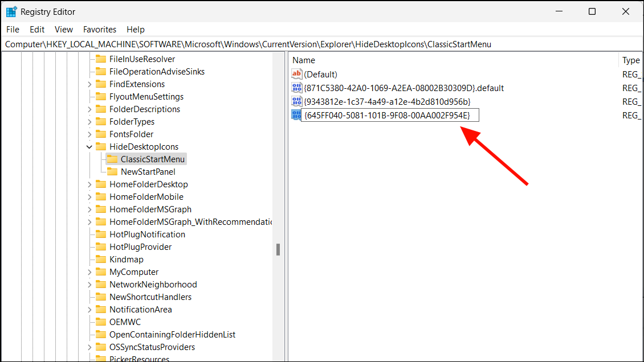Click the NotificationArea folder icon

click(x=101, y=310)
